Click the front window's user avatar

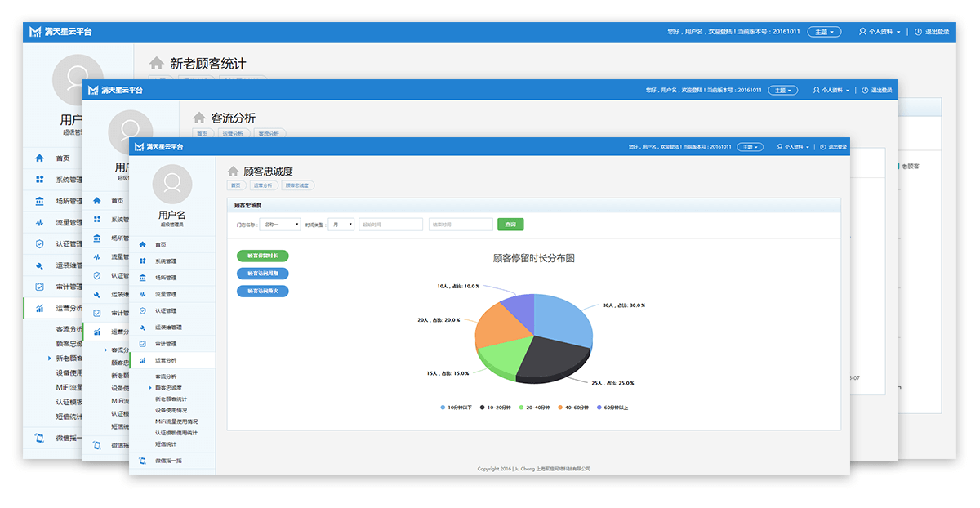(x=172, y=184)
